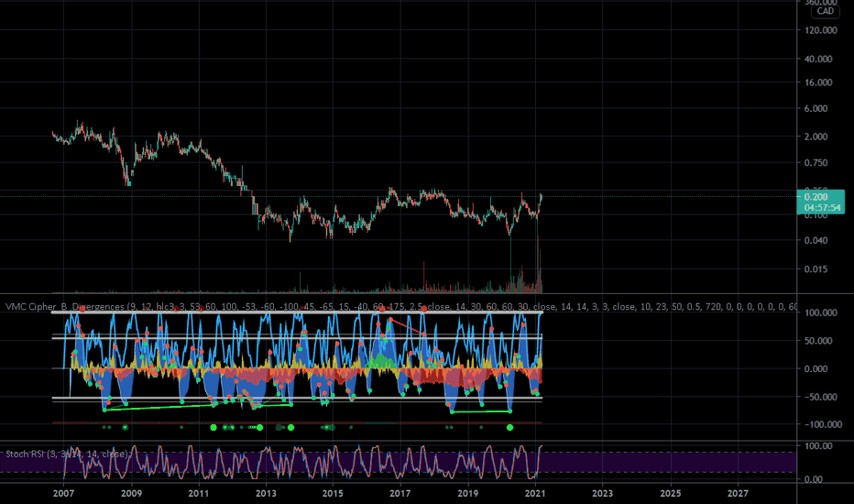Click the 2009 label on the time axis
Image resolution: width=854 pixels, height=504 pixels.
pos(131,493)
